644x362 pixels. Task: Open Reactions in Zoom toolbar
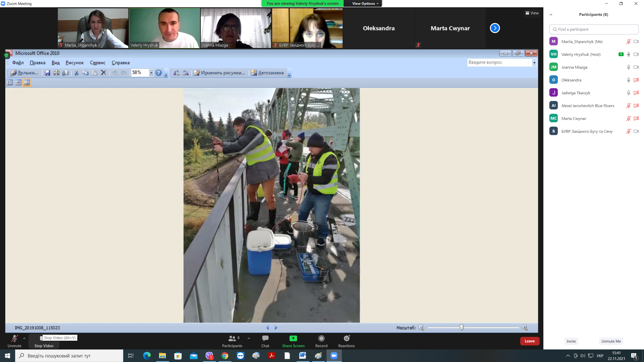pyautogui.click(x=346, y=341)
